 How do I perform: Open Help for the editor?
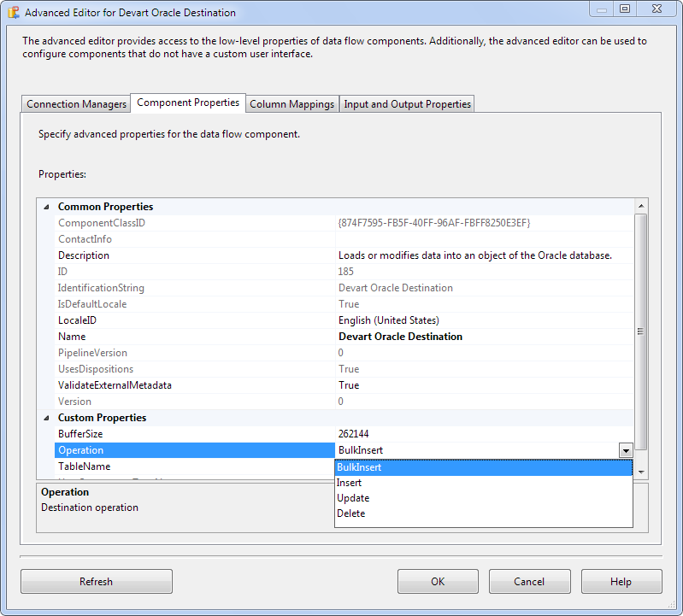621,582
